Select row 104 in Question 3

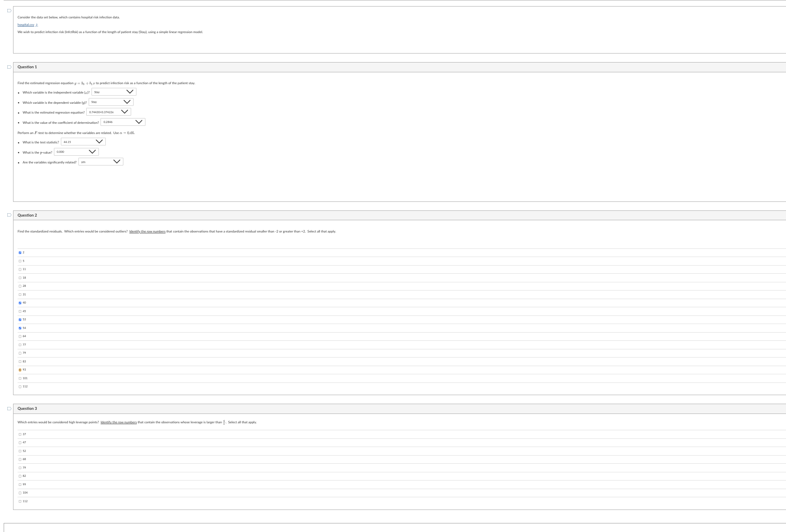pos(20,493)
